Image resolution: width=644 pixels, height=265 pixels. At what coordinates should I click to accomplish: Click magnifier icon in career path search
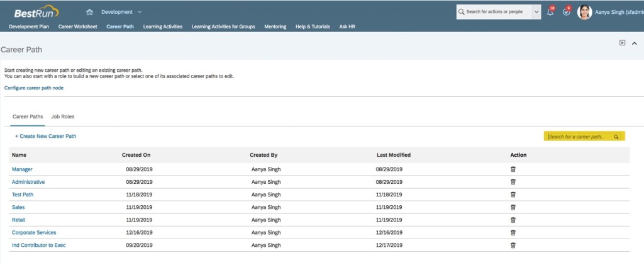pos(617,137)
